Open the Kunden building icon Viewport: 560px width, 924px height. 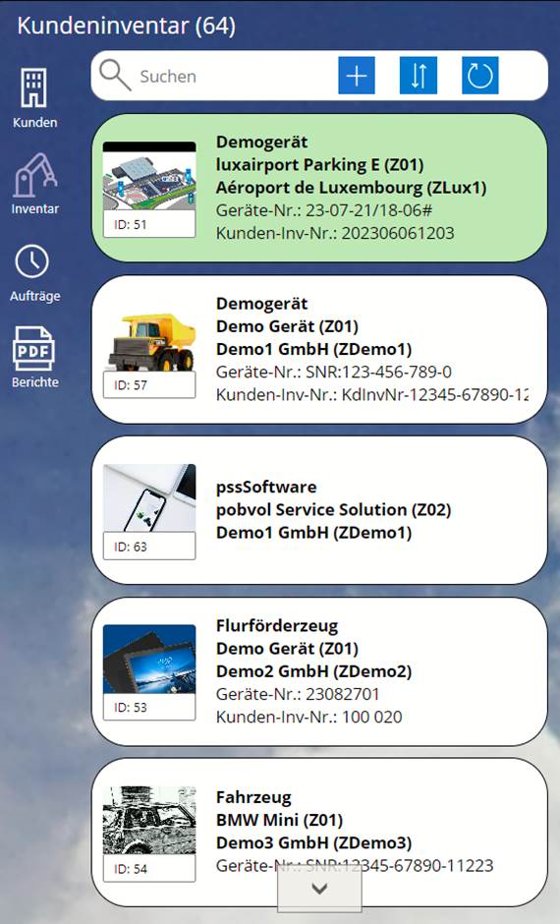[x=34, y=88]
